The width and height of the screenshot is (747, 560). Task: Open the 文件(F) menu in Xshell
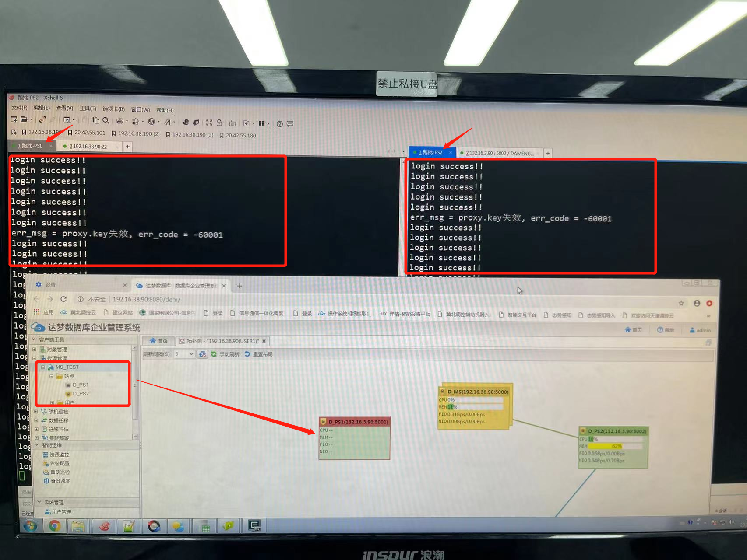(x=19, y=108)
